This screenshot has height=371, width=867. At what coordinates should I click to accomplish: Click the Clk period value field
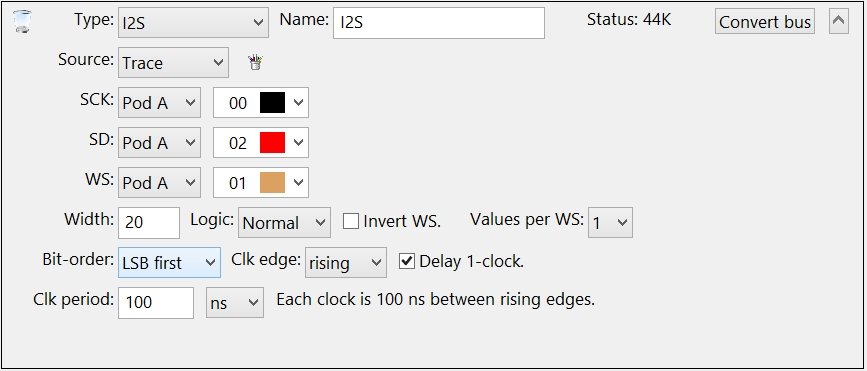coord(156,302)
